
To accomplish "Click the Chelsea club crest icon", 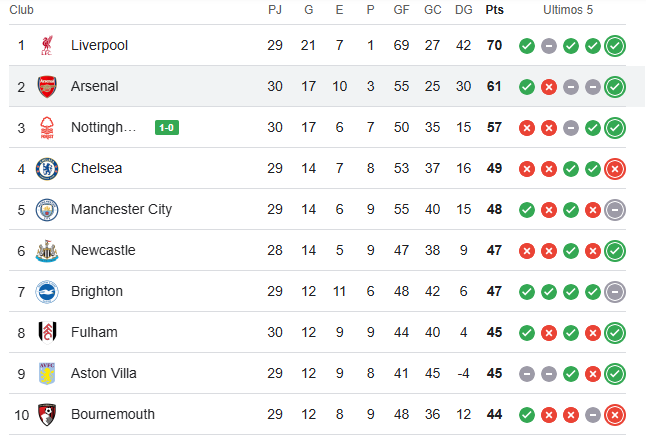I will coord(47,168).
